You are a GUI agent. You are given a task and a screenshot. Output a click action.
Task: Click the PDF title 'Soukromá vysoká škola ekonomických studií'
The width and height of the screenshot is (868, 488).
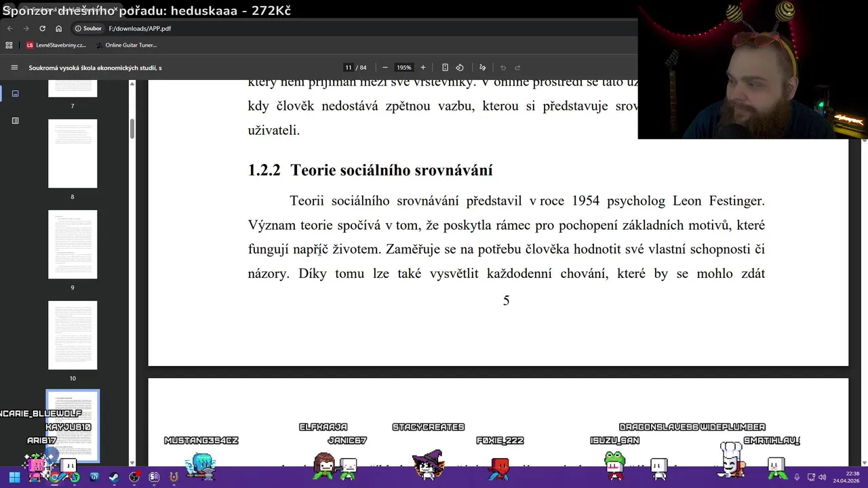click(95, 68)
